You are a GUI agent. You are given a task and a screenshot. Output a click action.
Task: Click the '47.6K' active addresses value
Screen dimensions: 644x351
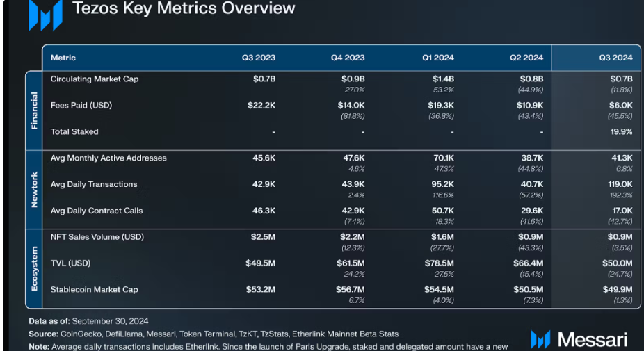click(x=354, y=158)
